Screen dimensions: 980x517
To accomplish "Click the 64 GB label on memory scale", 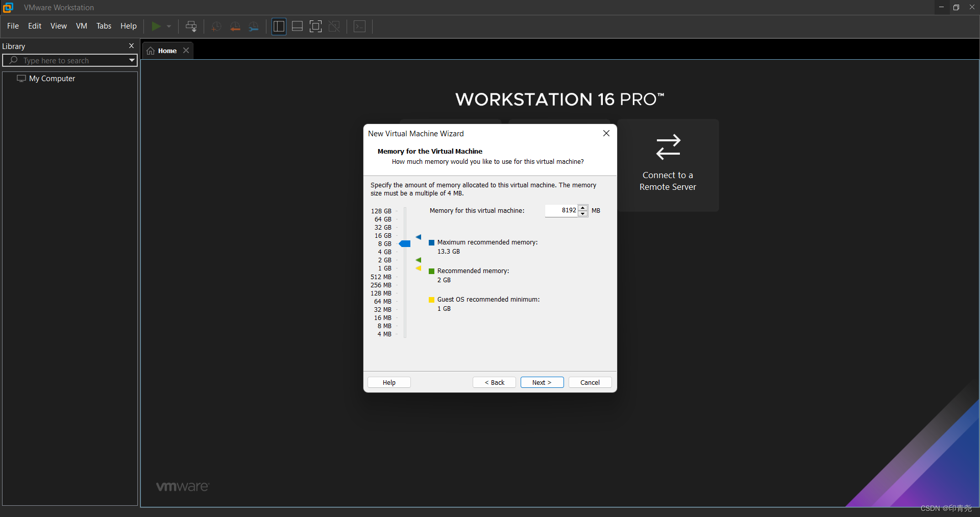I will [x=383, y=219].
